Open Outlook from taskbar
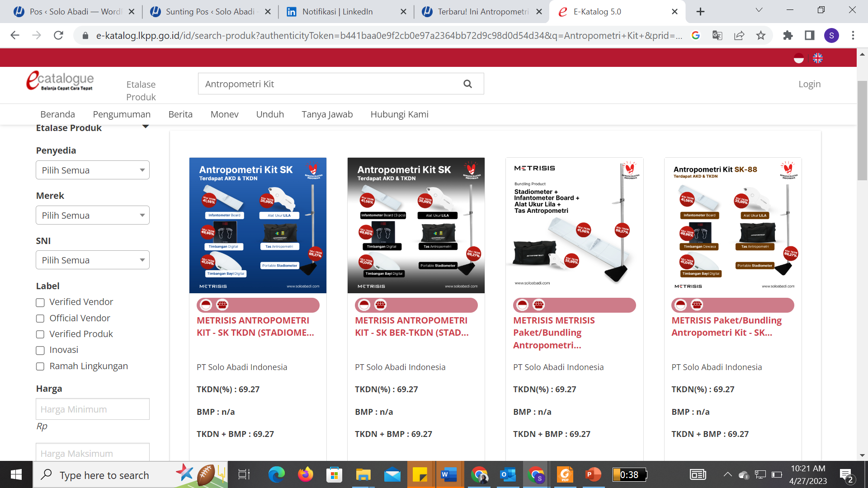 tap(508, 474)
